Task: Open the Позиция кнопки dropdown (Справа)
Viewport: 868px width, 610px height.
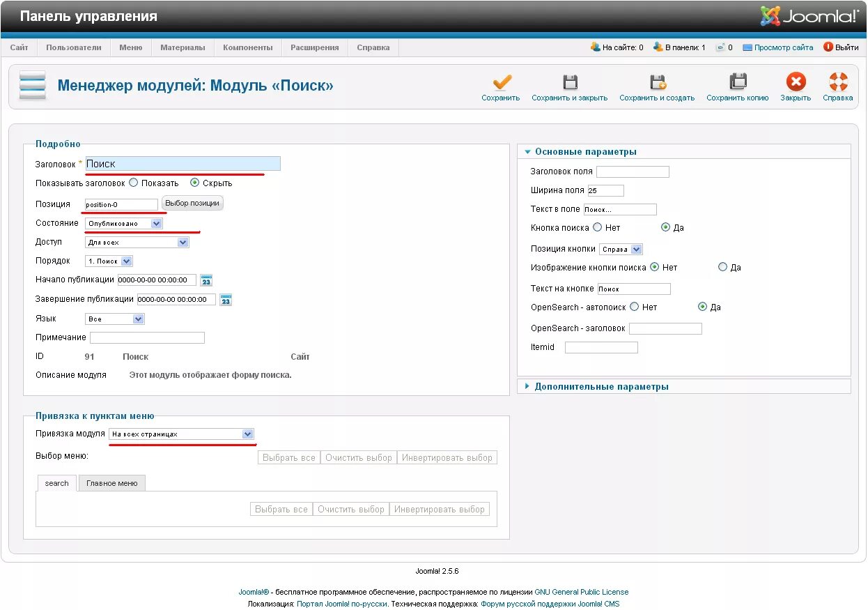Action: click(621, 249)
